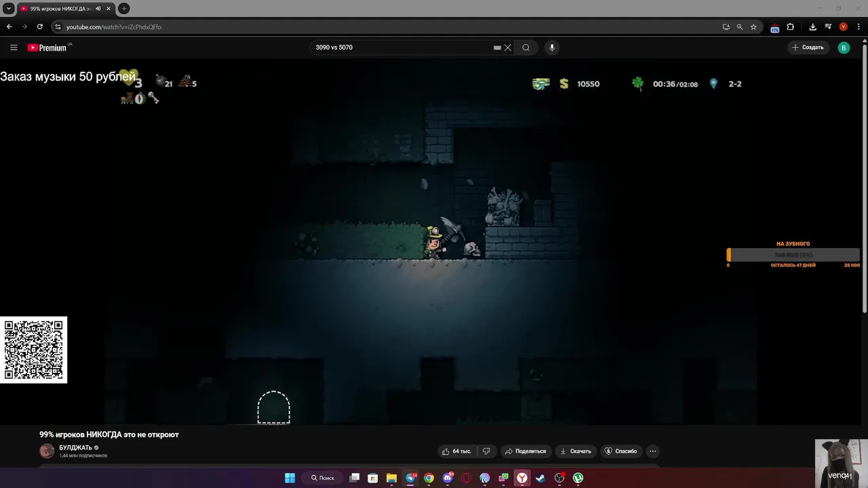Image resolution: width=868 pixels, height=488 pixels.
Task: Go to YouTube Premium home logo
Action: (x=47, y=47)
